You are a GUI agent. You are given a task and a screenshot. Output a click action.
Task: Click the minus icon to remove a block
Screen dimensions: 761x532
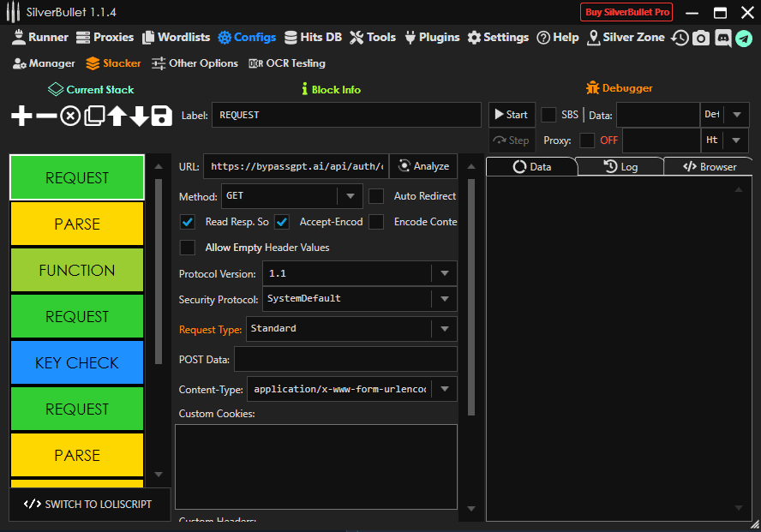pos(46,116)
